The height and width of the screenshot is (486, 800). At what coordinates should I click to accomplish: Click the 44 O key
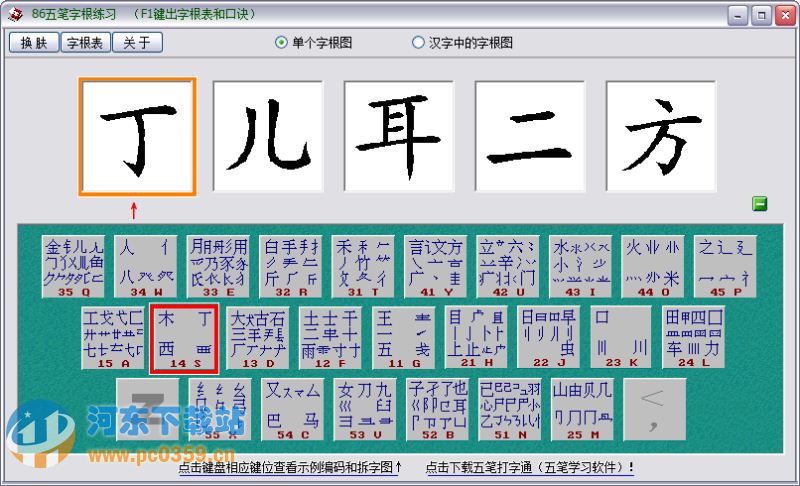point(653,267)
